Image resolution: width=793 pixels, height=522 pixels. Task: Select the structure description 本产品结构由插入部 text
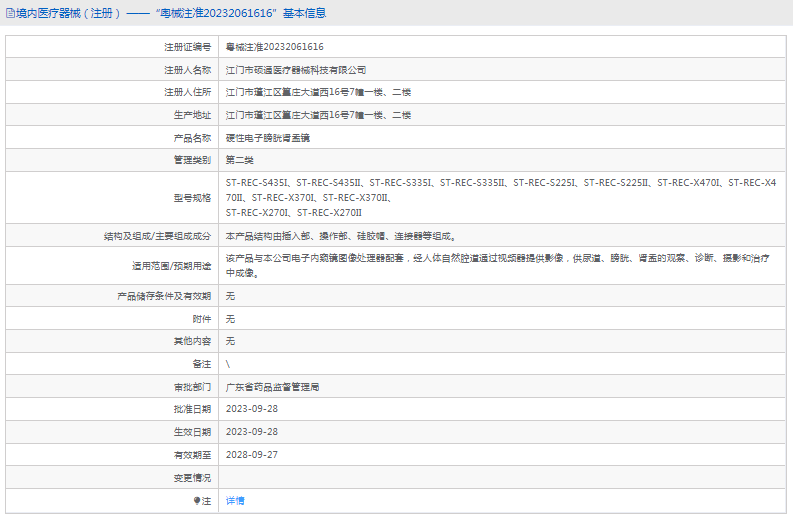(341, 236)
